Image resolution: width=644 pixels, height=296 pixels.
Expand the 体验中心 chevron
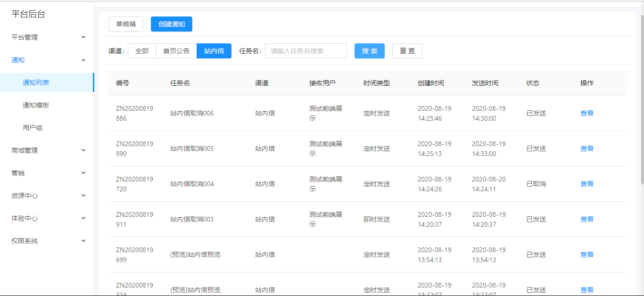(83, 218)
